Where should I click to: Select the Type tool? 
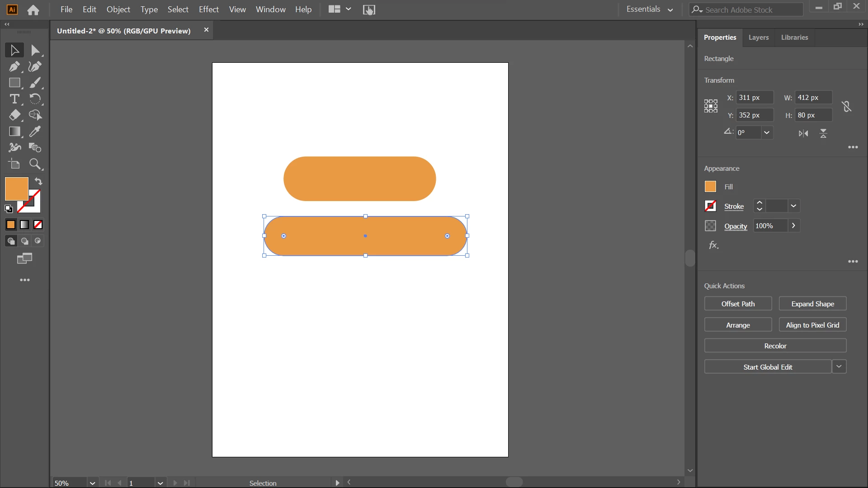point(14,99)
